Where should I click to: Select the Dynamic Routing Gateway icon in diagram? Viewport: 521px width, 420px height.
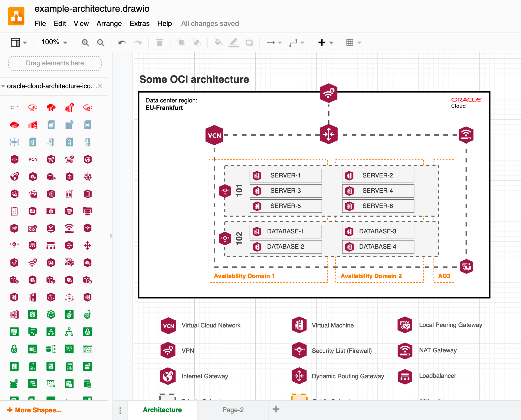329,134
